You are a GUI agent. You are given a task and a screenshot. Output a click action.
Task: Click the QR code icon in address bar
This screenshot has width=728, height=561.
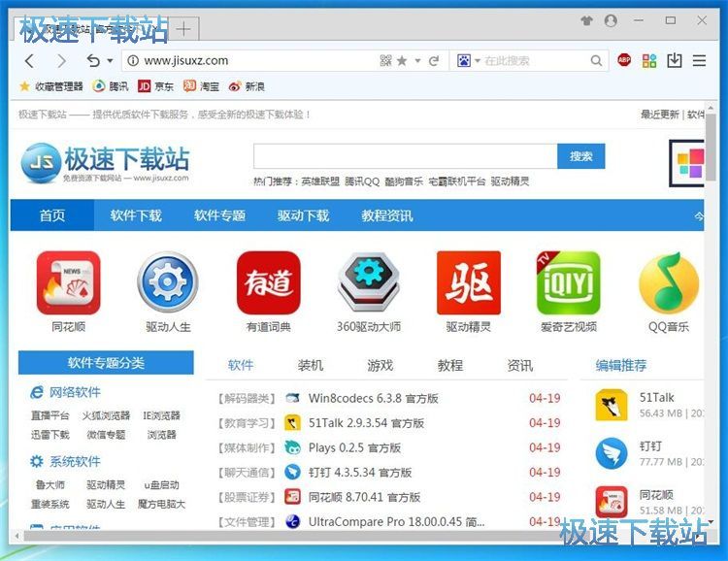tap(385, 60)
